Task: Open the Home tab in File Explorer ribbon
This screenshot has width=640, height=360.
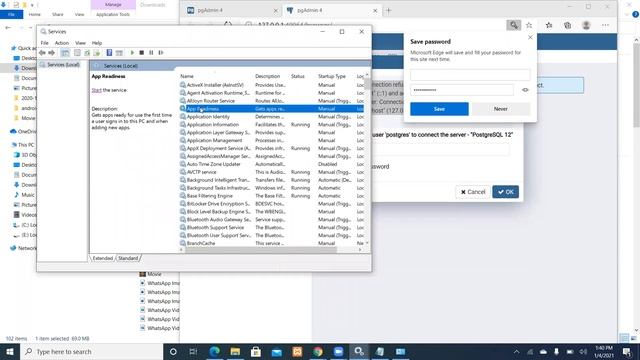Action: (x=34, y=14)
